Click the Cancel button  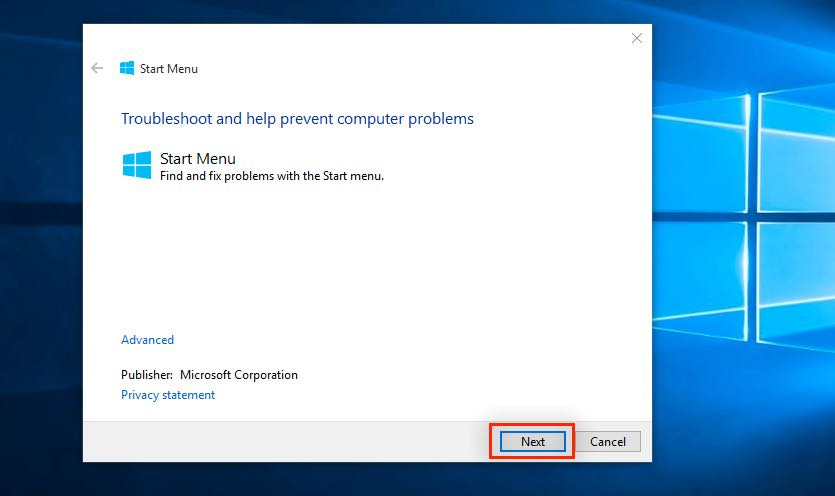(x=608, y=442)
